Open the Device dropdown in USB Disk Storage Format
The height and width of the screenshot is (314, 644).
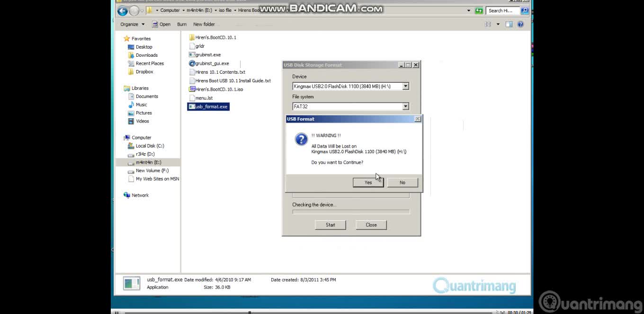pos(405,87)
